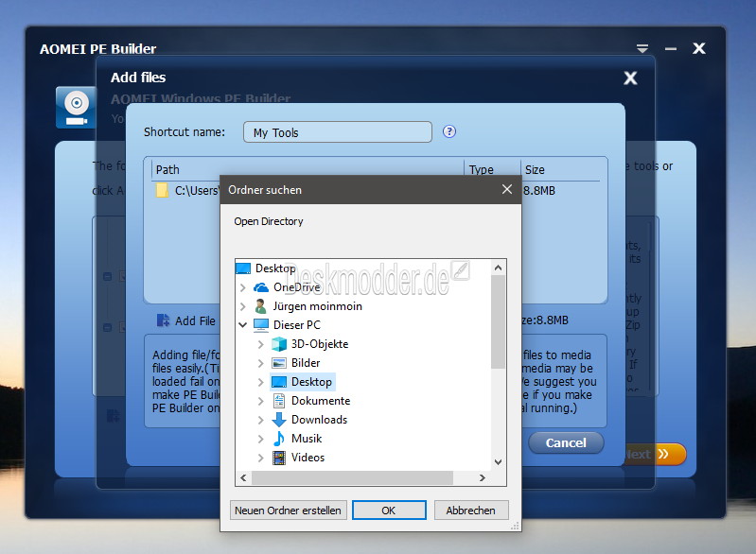Screen dimensions: 756x554
Task: Click the C:\Users path entry in file list
Action: coord(196,191)
